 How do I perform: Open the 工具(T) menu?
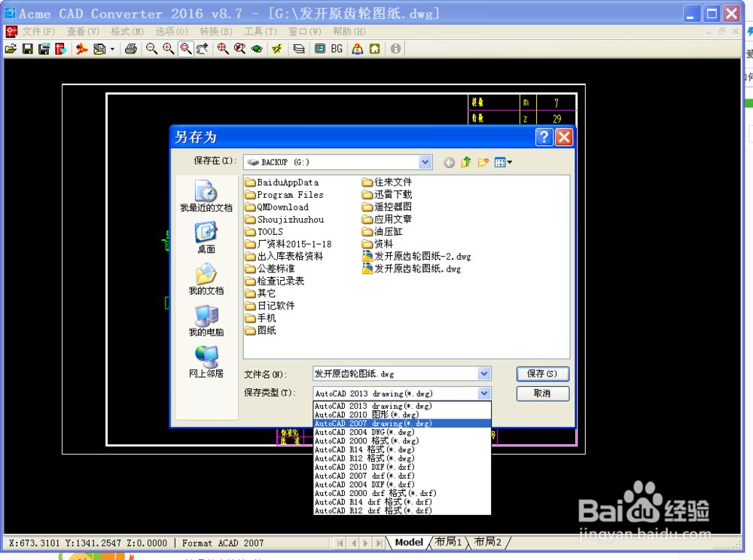(x=261, y=32)
